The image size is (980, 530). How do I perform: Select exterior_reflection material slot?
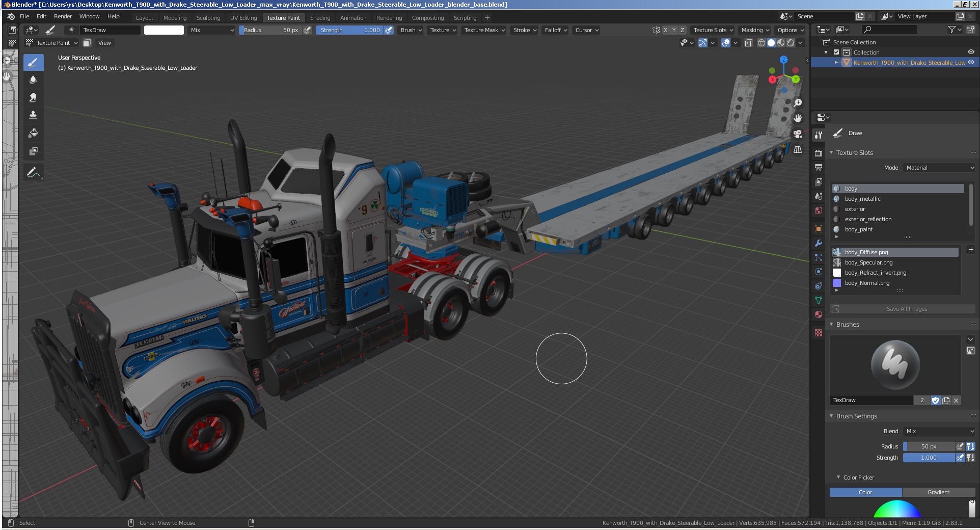coord(897,219)
